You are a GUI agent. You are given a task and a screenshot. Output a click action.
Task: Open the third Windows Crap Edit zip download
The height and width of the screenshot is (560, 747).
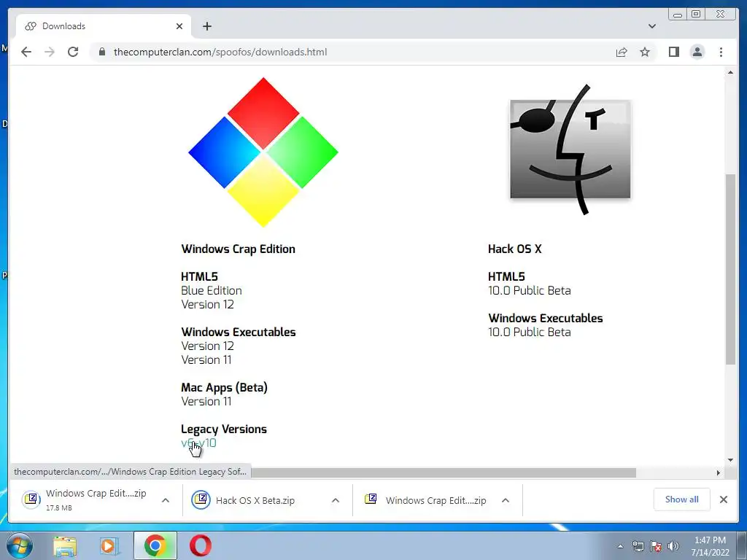(425, 500)
